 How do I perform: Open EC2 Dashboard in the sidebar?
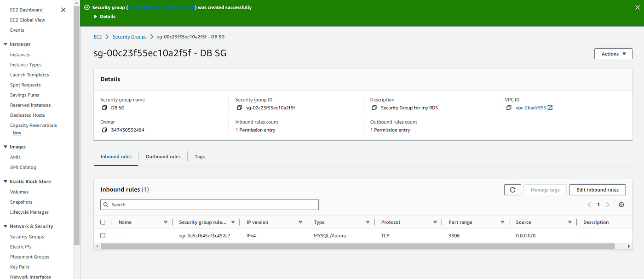(26, 10)
